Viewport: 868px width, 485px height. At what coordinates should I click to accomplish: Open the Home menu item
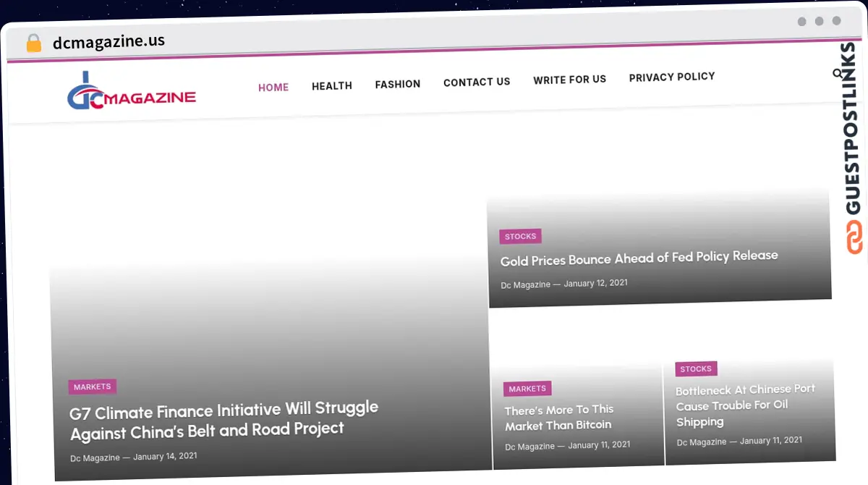[x=273, y=88]
